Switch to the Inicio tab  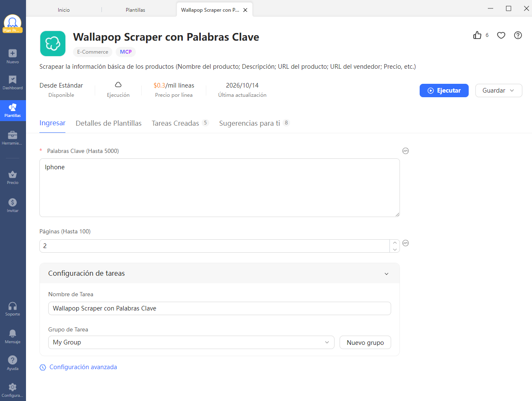[x=64, y=10]
